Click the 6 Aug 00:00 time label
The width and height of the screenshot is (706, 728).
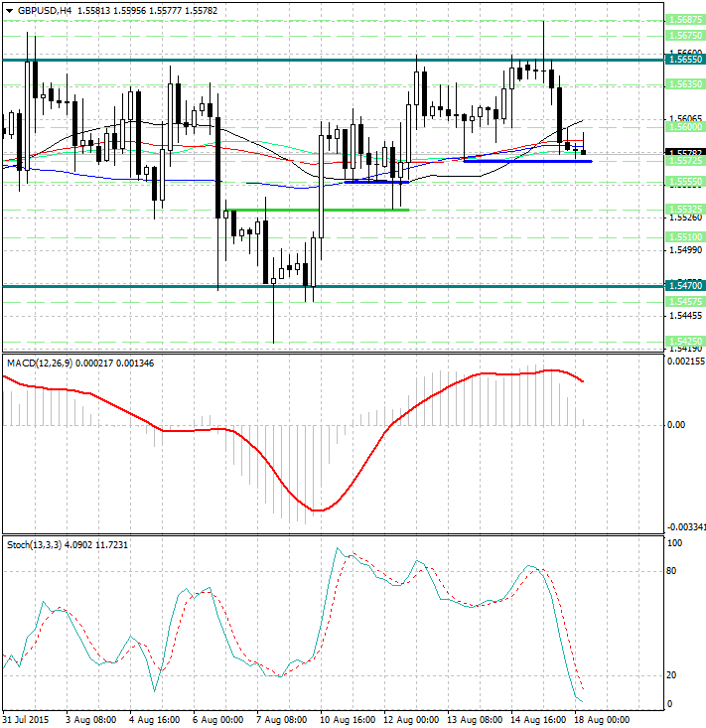[x=218, y=719]
